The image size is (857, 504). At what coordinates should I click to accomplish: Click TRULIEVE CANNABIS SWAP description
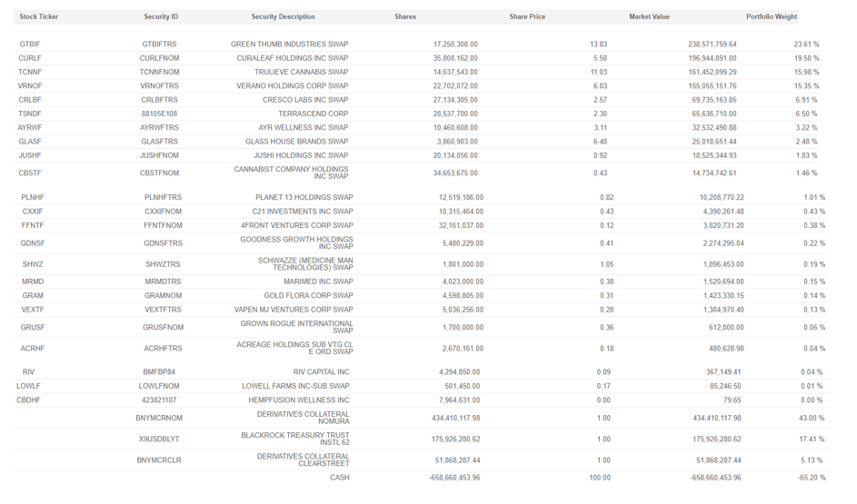pyautogui.click(x=301, y=72)
